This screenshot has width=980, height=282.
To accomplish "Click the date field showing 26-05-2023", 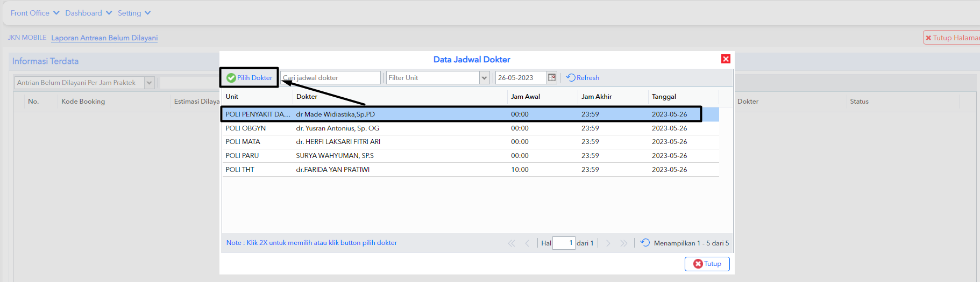I will click(521, 78).
